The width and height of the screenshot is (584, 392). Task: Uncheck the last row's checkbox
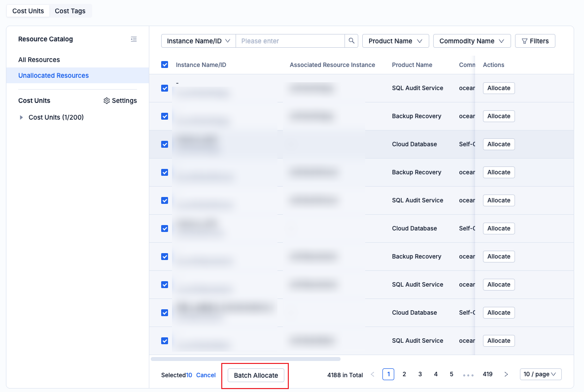165,341
